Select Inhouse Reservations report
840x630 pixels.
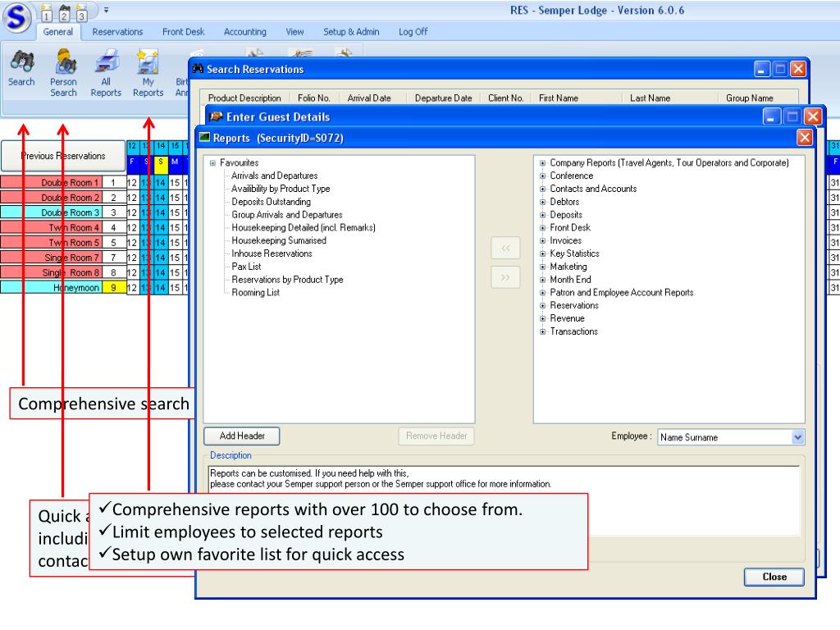272,253
